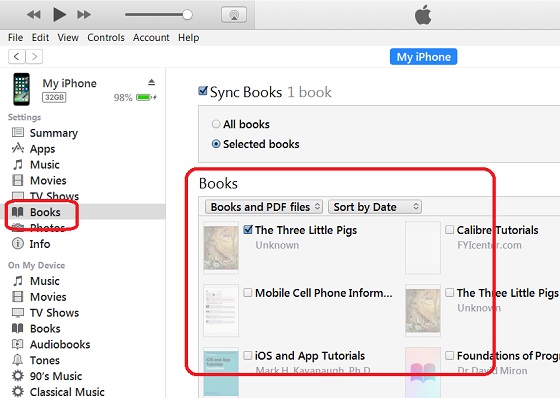Screen dimensions: 560x398
Task: Click Music note icon under On My Device
Action: (18, 281)
